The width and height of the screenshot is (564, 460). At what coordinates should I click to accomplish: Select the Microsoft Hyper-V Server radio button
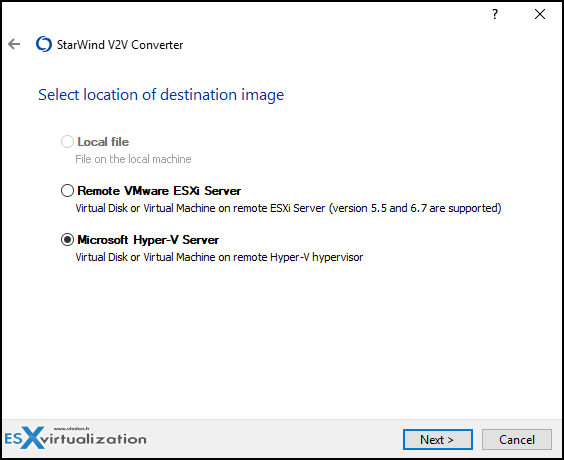67,240
